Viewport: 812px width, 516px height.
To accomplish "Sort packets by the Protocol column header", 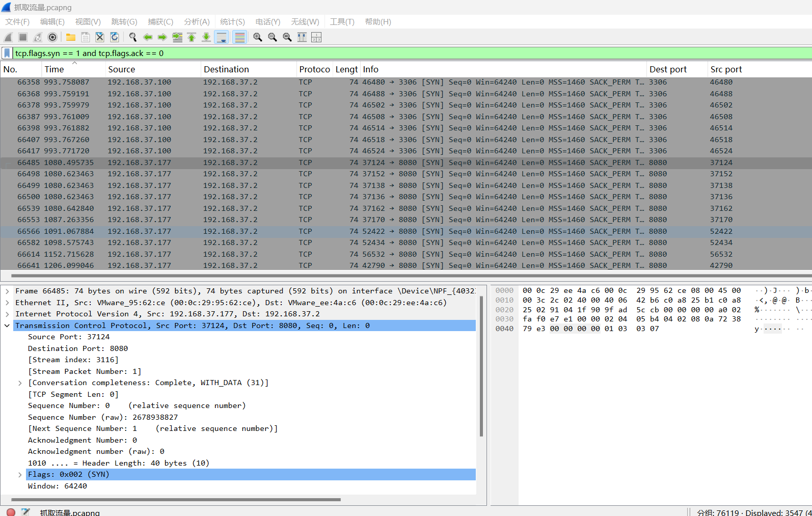I will point(314,69).
